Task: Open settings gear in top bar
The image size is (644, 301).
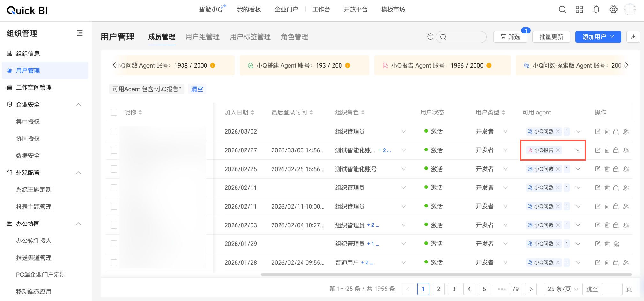Action: 613,10
